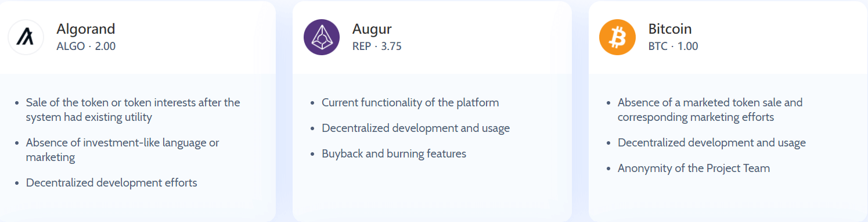The image size is (868, 222).
Task: Click the Algorand logo icon
Action: tap(26, 37)
